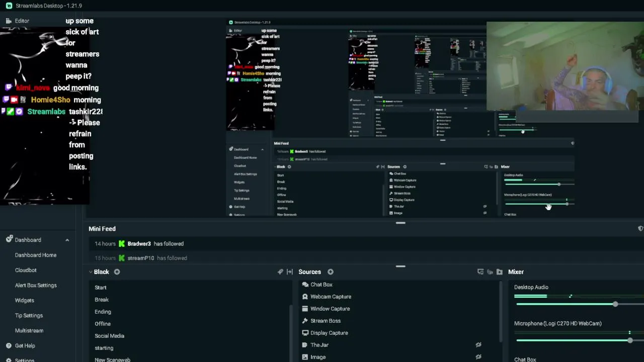Toggle visibility of The Jar source
Image resolution: width=644 pixels, height=362 pixels.
pyautogui.click(x=478, y=345)
